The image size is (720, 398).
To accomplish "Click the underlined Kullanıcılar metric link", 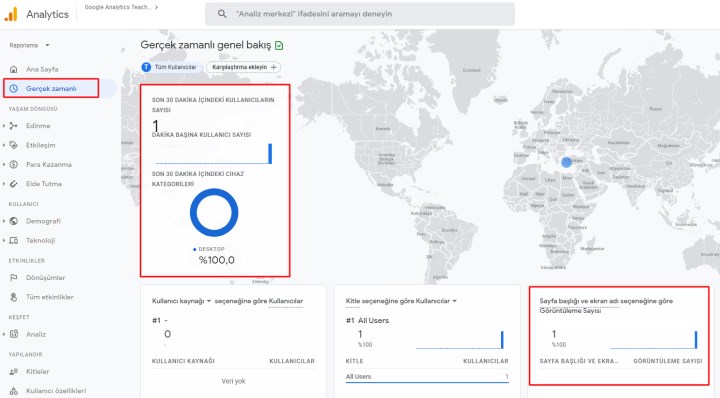I will coord(286,301).
